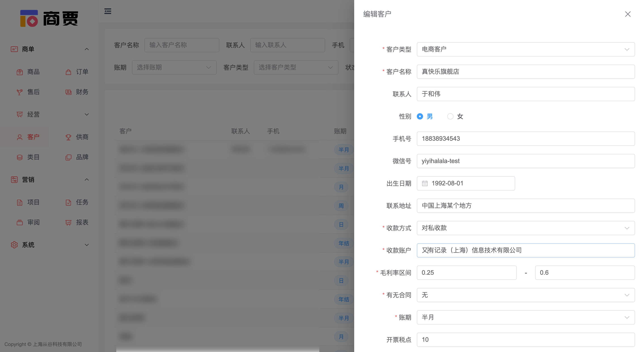Open 订单 via its bag icon
This screenshot has width=644, height=352.
(x=68, y=72)
